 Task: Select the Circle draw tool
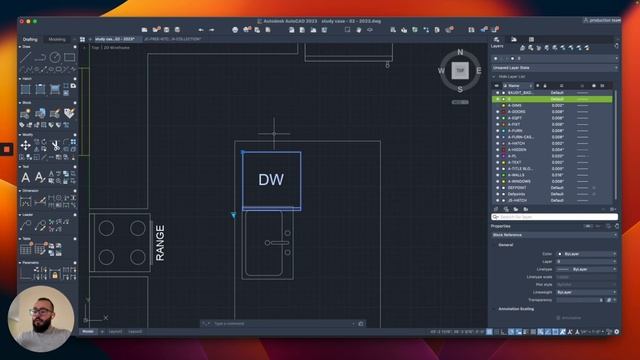[55, 57]
